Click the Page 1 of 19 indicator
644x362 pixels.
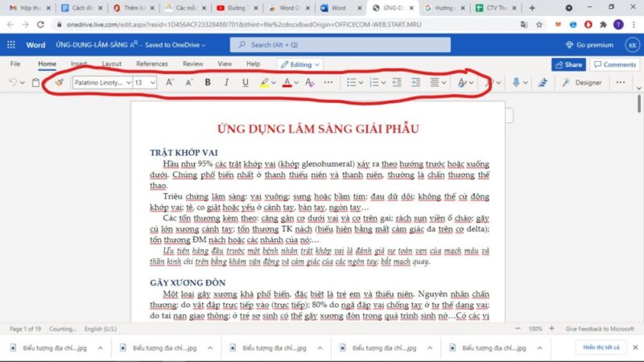tap(25, 329)
